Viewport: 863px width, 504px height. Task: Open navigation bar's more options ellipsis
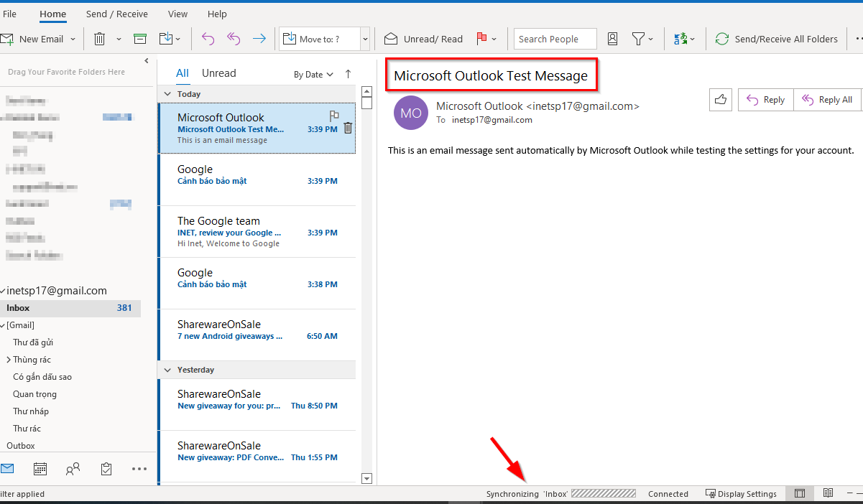139,469
